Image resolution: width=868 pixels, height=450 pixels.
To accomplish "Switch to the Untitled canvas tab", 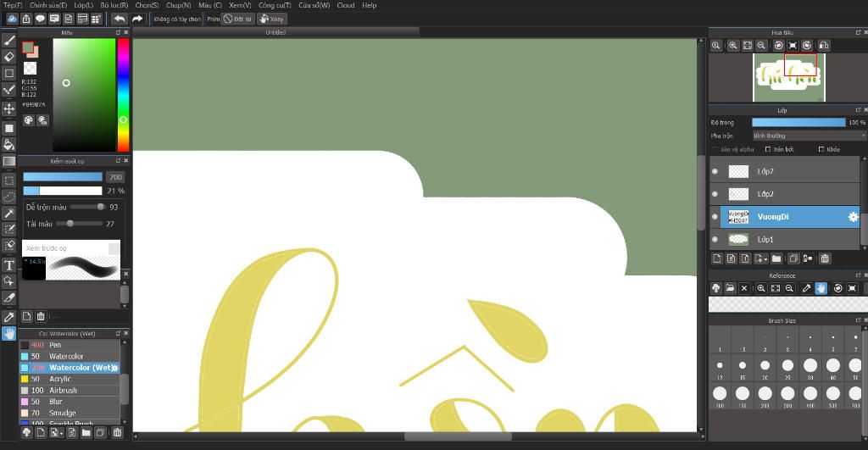I will tap(275, 33).
